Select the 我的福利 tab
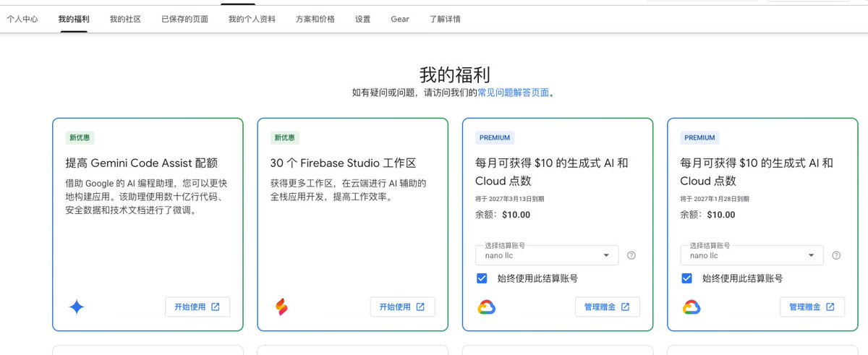This screenshot has height=355, width=868. coord(74,20)
